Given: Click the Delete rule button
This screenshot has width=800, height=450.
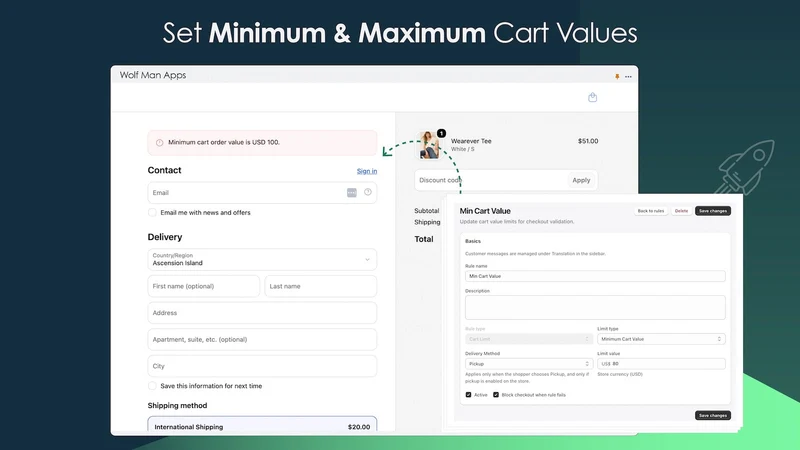Looking at the screenshot, I should coord(681,211).
